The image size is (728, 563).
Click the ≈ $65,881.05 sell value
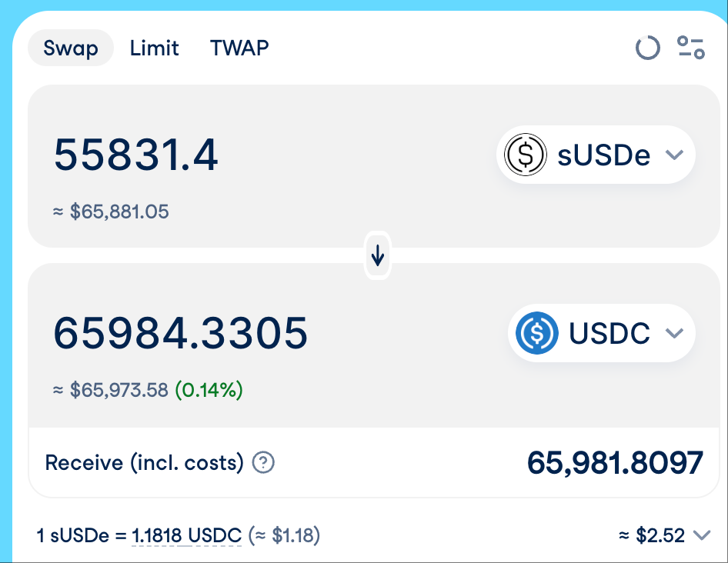[x=111, y=212]
